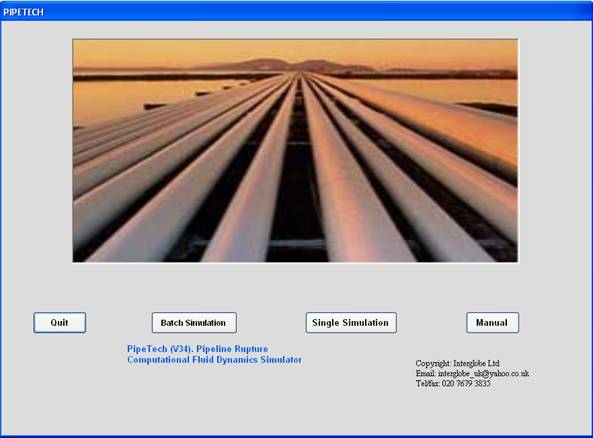Click the "Copyright: Interglobe Ltd" line
593x438 pixels.
point(457,363)
